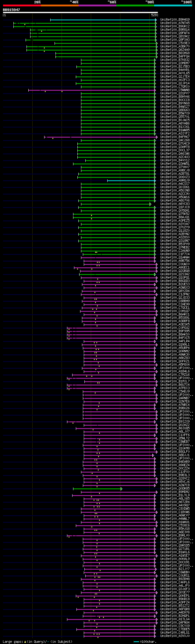195x644 pixels.
Task: Select the UniRef100_A1WAU1 label
Action: tap(175, 522)
